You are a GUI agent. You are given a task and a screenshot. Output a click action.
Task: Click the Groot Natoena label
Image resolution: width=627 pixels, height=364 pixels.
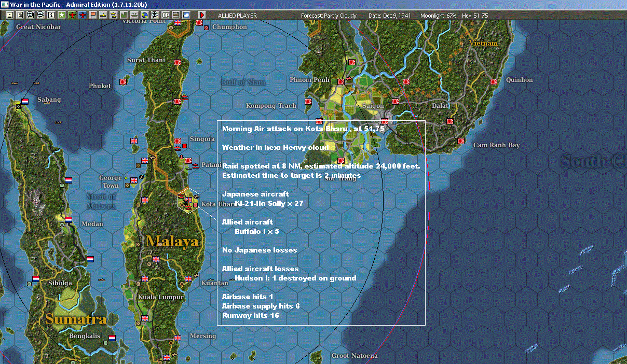pyautogui.click(x=355, y=356)
